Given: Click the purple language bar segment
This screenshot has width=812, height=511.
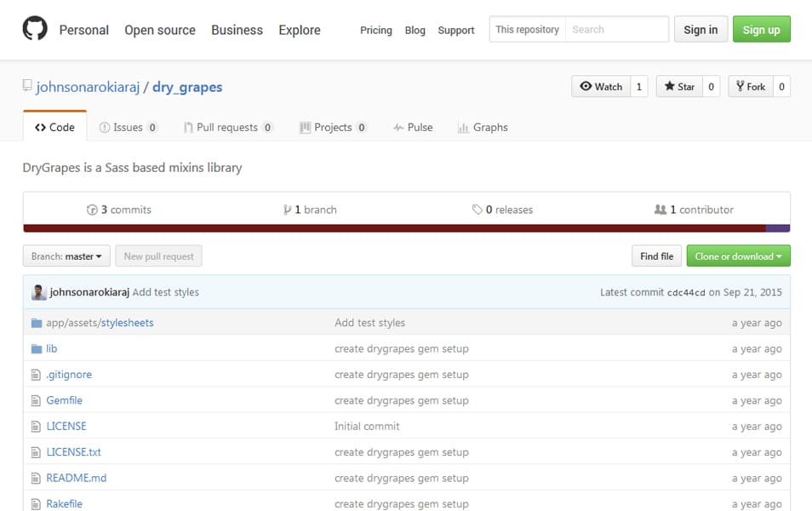Looking at the screenshot, I should (x=778, y=228).
